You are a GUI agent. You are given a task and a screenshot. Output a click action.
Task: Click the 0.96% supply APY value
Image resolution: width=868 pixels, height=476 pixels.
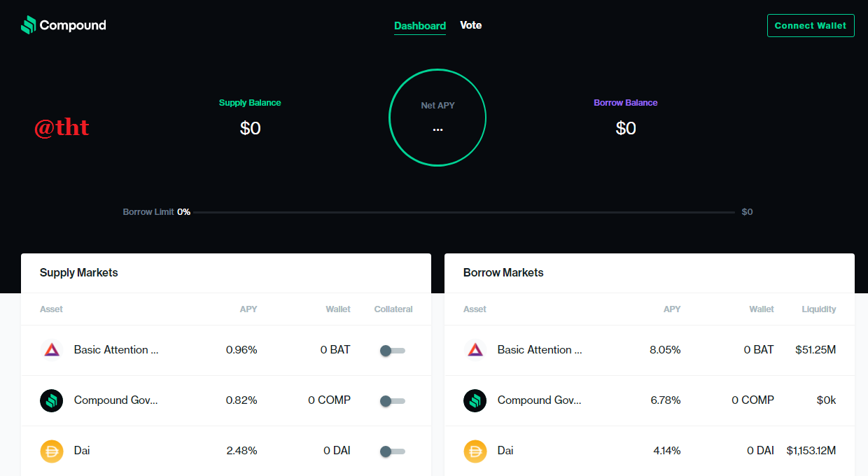coord(241,350)
